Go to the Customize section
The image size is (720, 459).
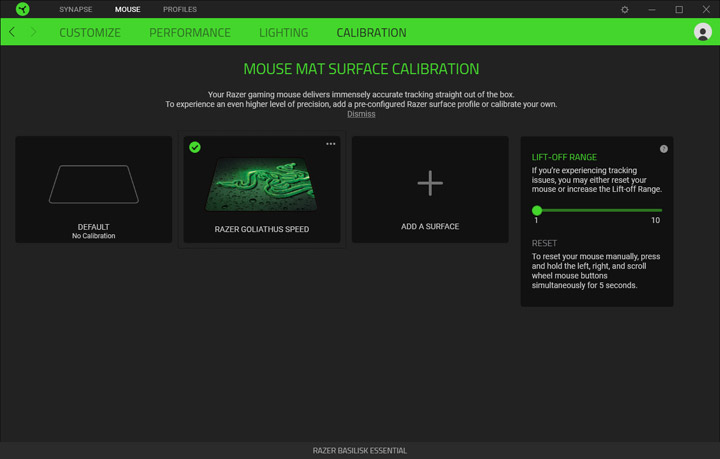90,33
